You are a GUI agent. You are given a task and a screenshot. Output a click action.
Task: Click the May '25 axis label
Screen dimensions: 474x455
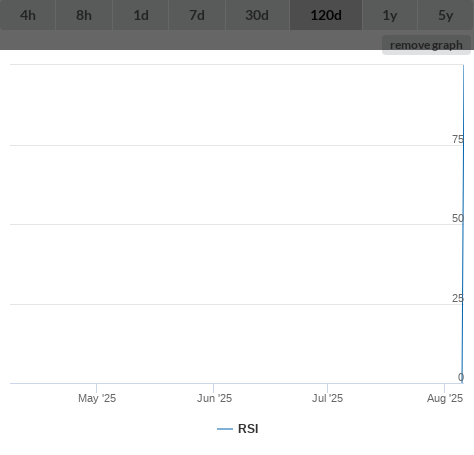[x=97, y=398]
